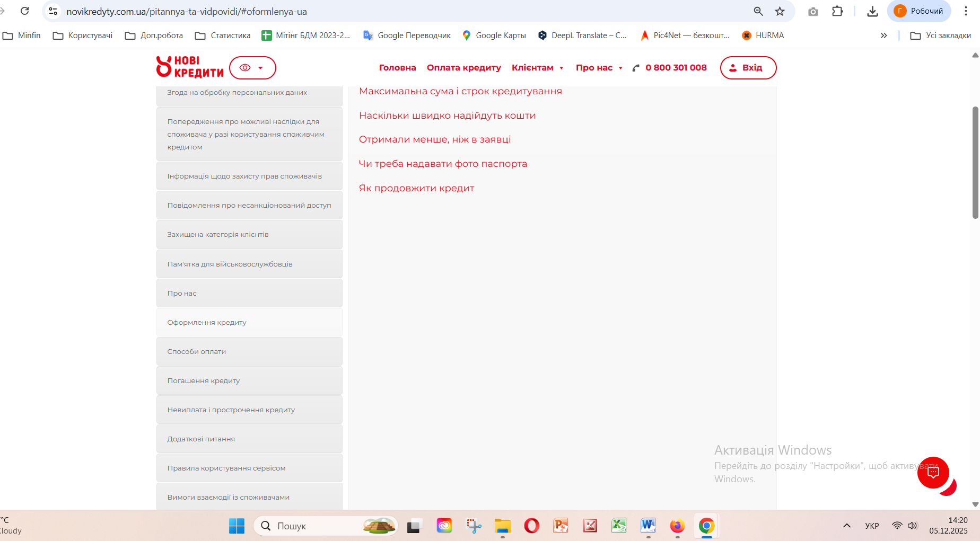Open the Minfin bookmark folder
The width and height of the screenshot is (980, 541).
tap(22, 36)
